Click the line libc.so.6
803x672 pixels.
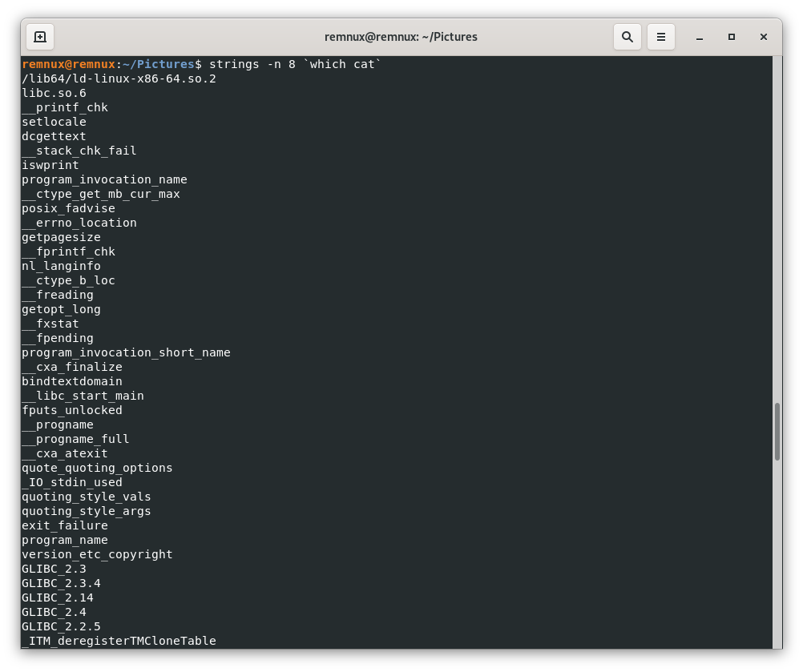tap(54, 93)
